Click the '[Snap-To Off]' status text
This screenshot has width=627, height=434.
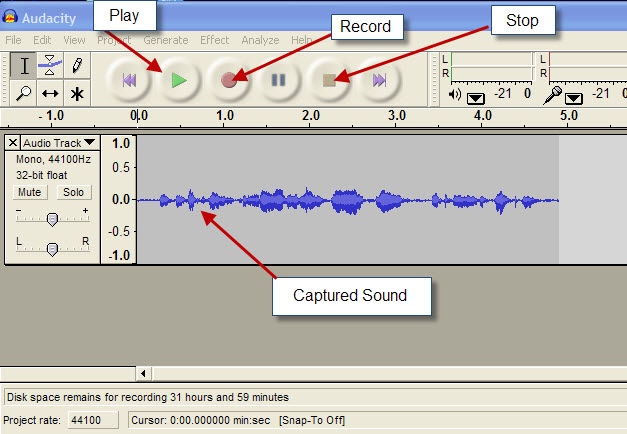click(312, 420)
